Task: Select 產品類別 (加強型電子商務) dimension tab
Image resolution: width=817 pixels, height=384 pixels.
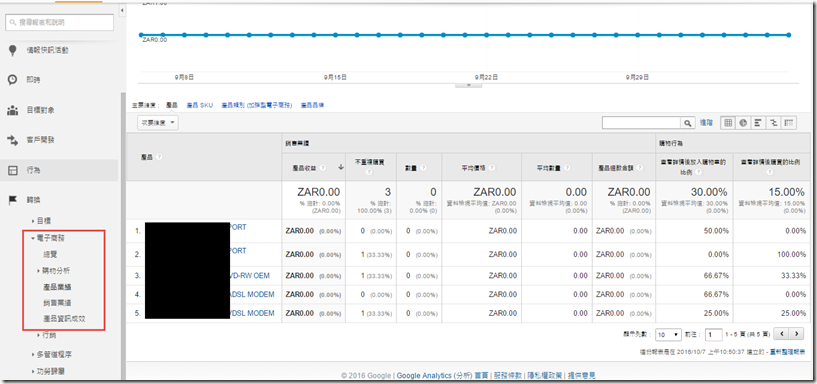Action: click(257, 105)
